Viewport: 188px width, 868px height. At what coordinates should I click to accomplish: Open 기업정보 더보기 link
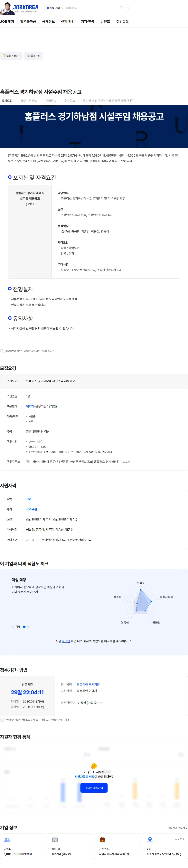(x=177, y=828)
